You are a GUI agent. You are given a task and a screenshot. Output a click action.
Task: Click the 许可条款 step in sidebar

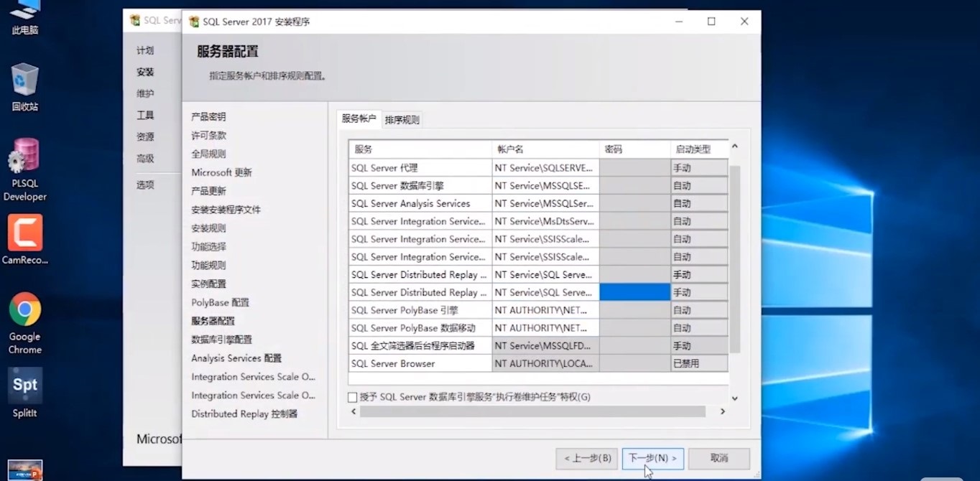pos(208,135)
